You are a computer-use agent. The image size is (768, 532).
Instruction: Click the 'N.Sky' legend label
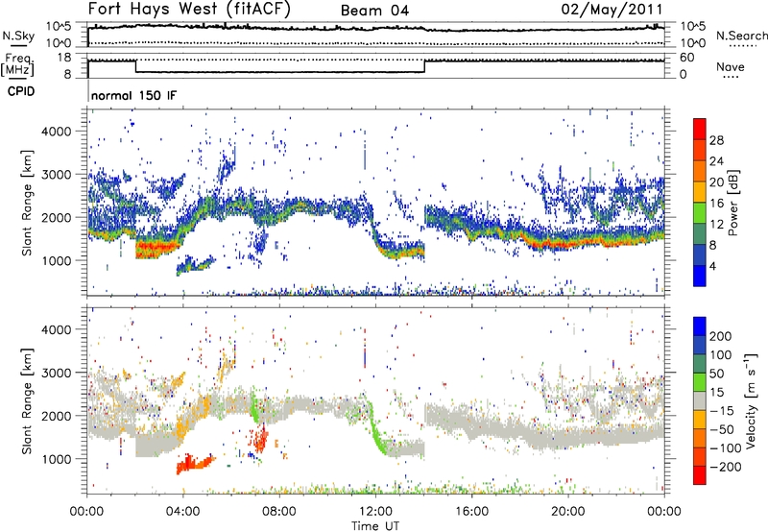point(18,36)
